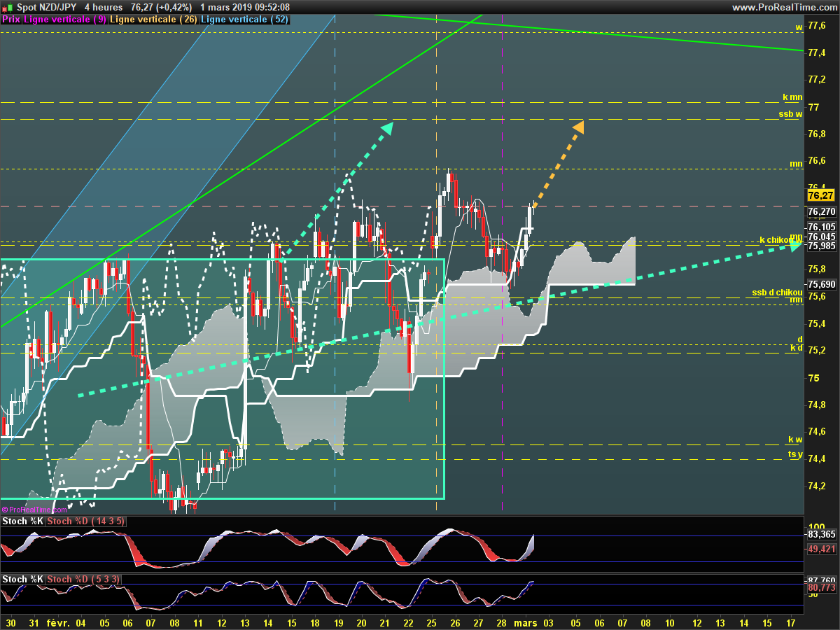The width and height of the screenshot is (840, 630).
Task: Select the blue dashed vertical line
Action: pos(335,266)
